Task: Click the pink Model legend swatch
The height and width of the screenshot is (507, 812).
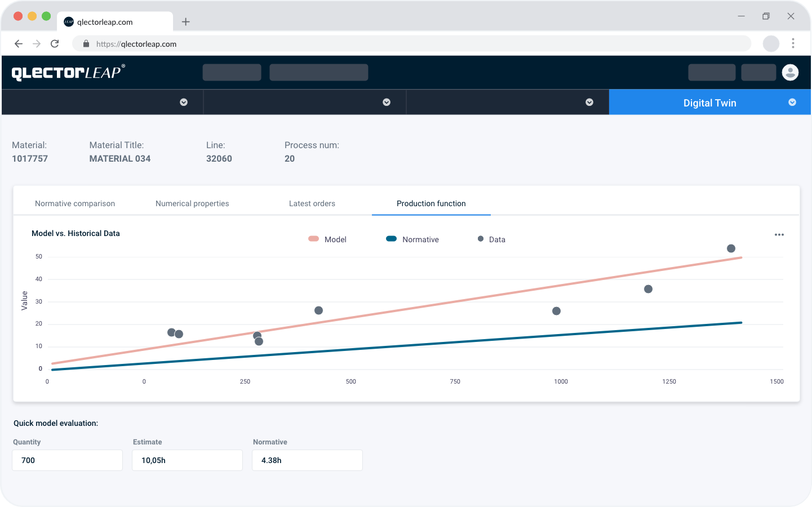Action: click(x=314, y=239)
